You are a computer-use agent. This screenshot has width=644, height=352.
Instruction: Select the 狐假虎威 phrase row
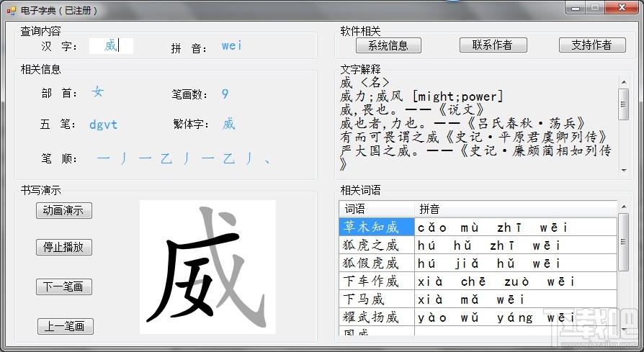(x=478, y=263)
